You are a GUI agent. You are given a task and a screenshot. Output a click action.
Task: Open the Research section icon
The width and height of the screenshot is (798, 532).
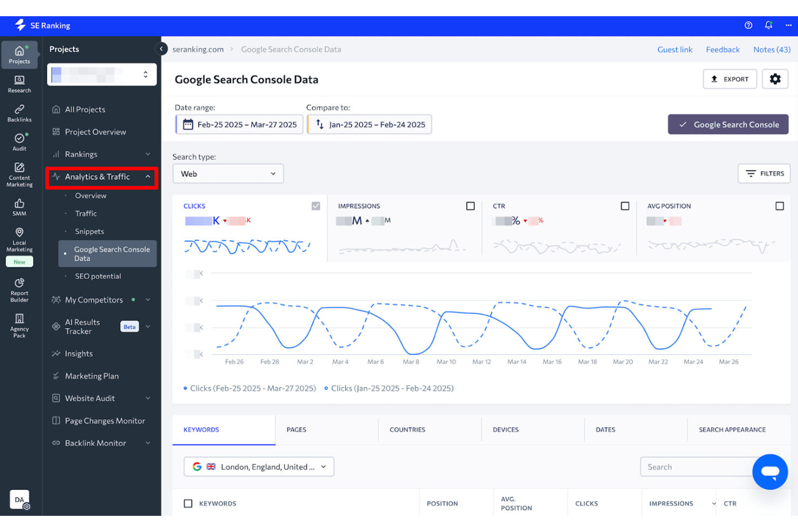(19, 84)
